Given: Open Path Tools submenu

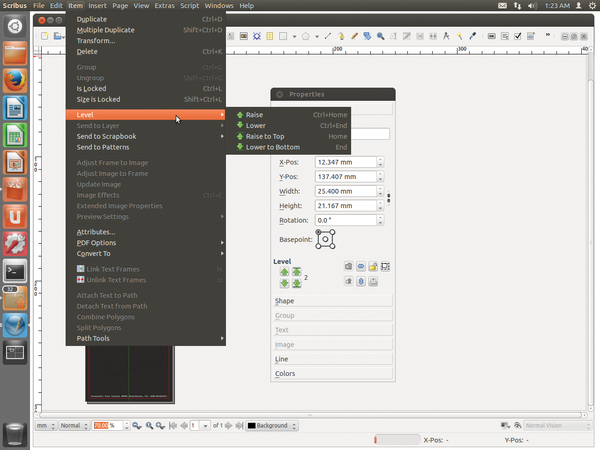Looking at the screenshot, I should (146, 339).
